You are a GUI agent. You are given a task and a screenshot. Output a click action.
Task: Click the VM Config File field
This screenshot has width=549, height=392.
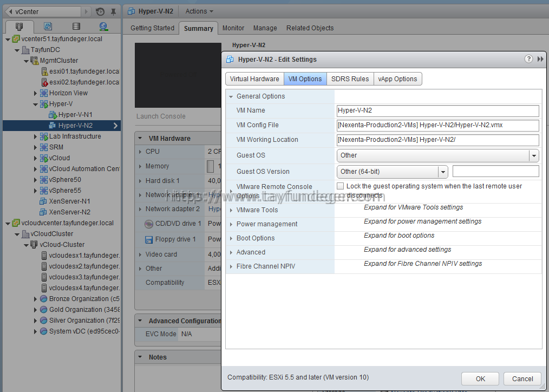pyautogui.click(x=437, y=125)
